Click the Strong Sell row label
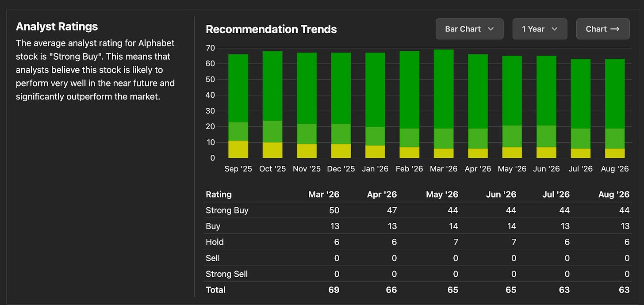 tap(226, 274)
